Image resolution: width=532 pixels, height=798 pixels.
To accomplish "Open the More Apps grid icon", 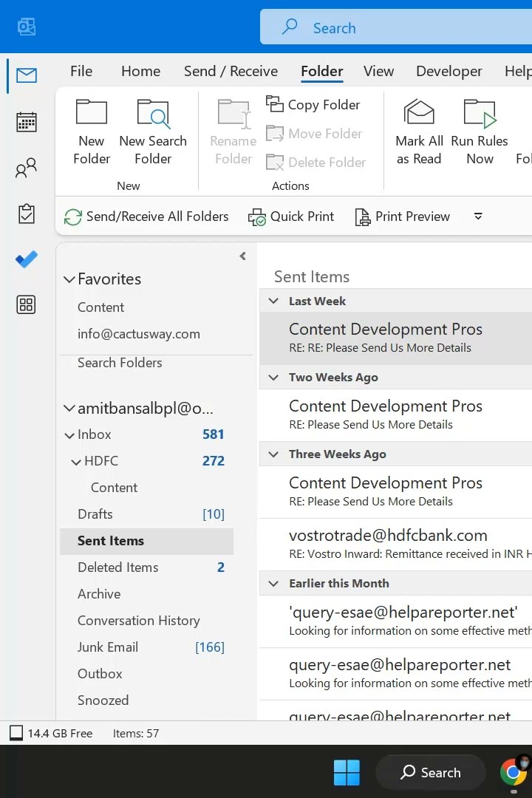I will pos(27,304).
